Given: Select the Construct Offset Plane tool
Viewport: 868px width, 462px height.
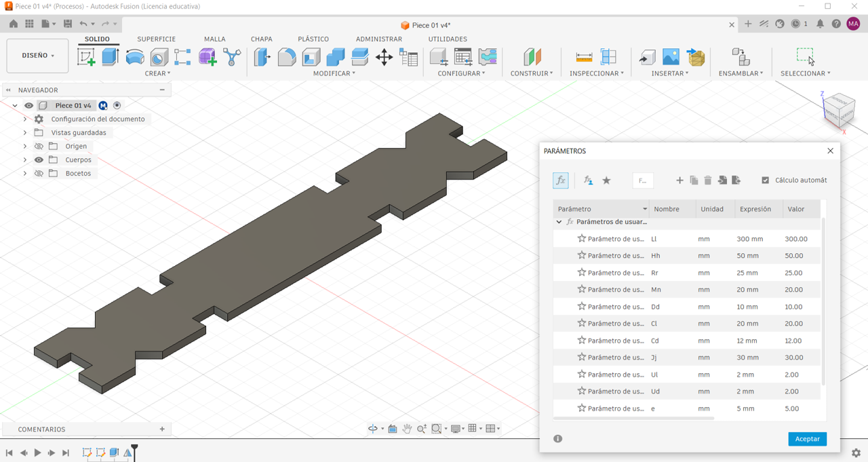Looking at the screenshot, I should [x=532, y=57].
